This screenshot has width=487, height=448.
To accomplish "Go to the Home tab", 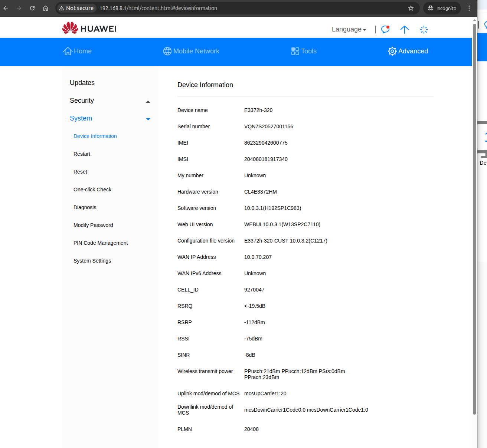I will coord(77,51).
